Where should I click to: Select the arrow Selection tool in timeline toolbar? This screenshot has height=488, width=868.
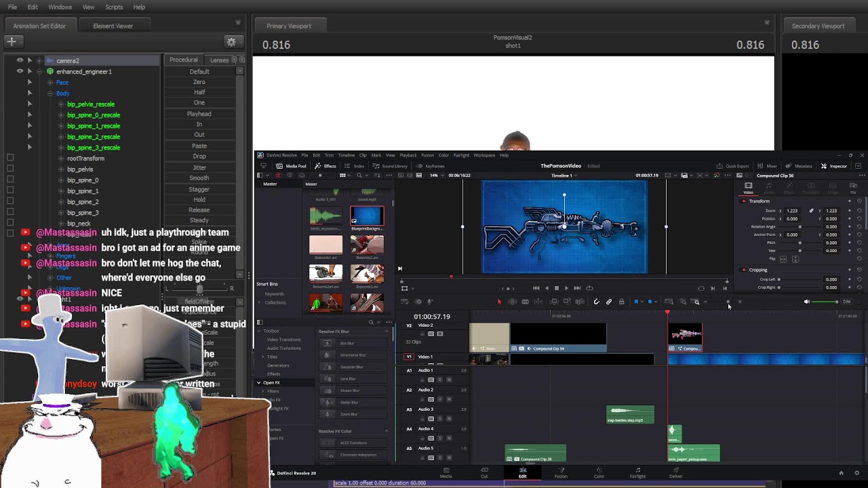(499, 302)
